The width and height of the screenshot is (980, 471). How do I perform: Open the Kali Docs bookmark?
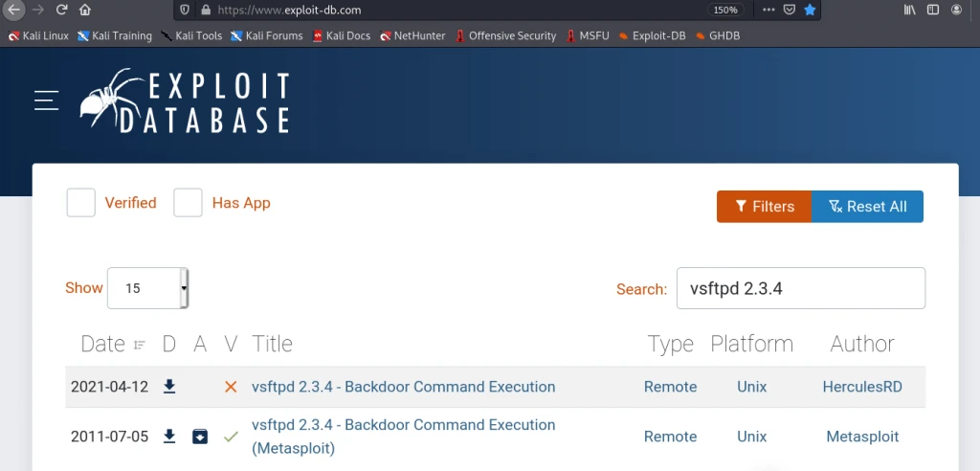click(x=342, y=35)
